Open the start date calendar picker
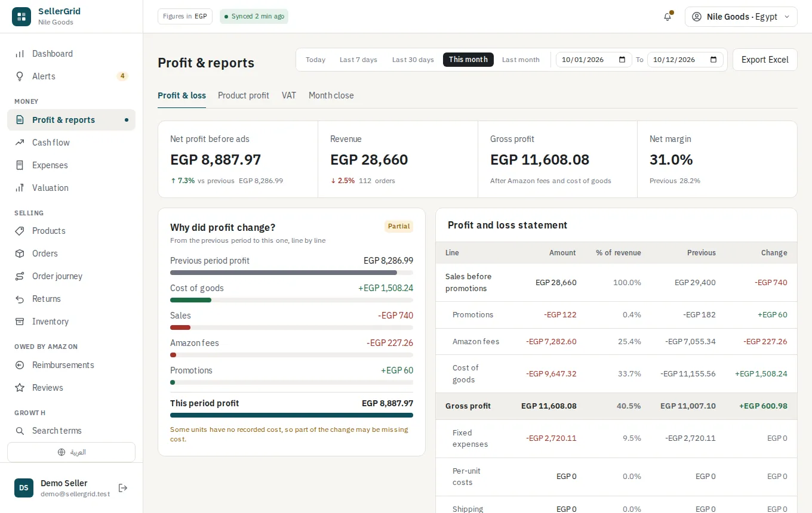This screenshot has height=513, width=812. [x=622, y=60]
